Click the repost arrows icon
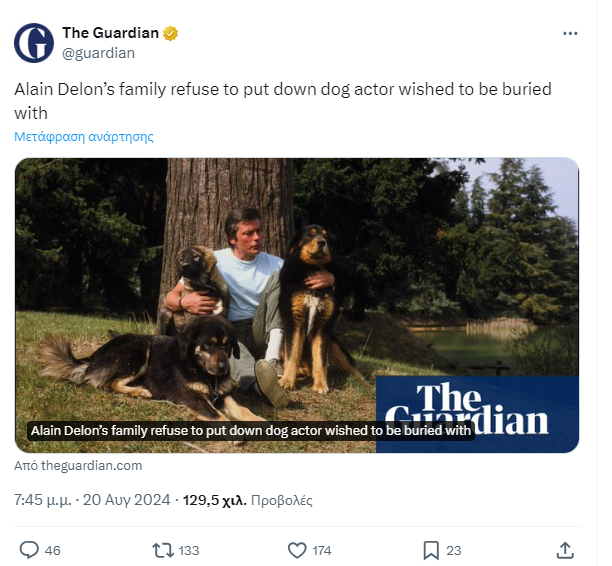Viewport: 612px width, 566px height. tap(161, 549)
